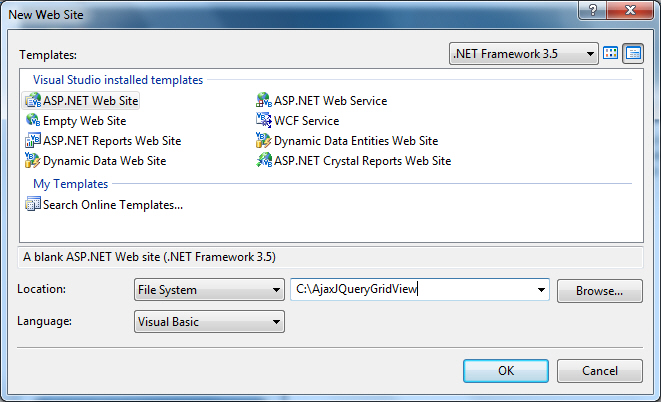Viewport: 661px width, 402px height.
Task: Choose the WCF Service template icon
Action: tap(264, 120)
